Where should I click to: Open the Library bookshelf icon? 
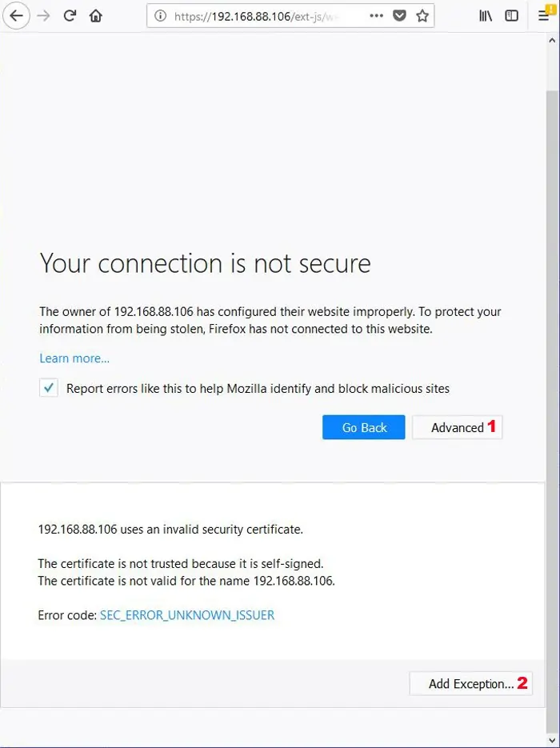click(486, 16)
